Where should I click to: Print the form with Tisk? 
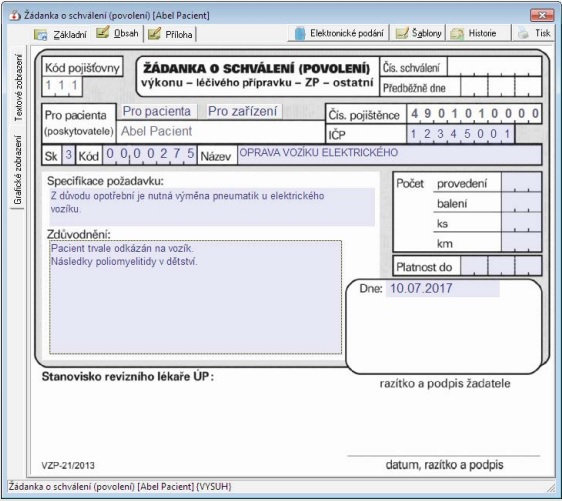tap(534, 33)
